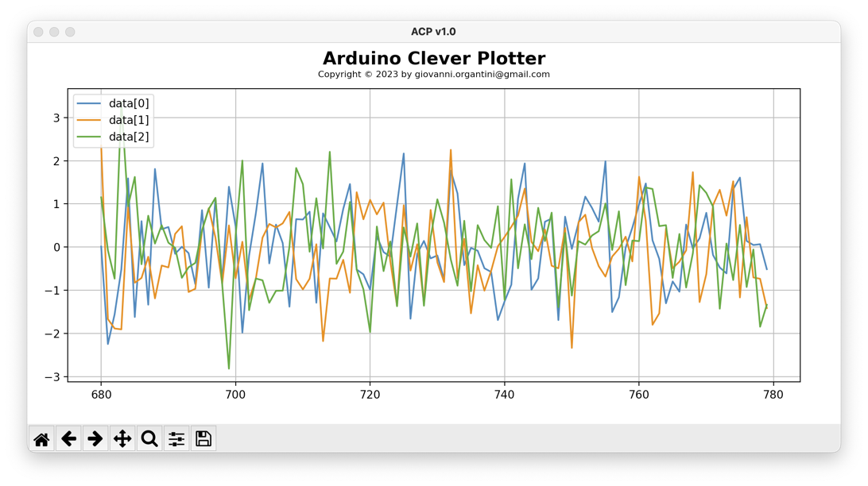Click y-axis tick label 3

[56, 118]
